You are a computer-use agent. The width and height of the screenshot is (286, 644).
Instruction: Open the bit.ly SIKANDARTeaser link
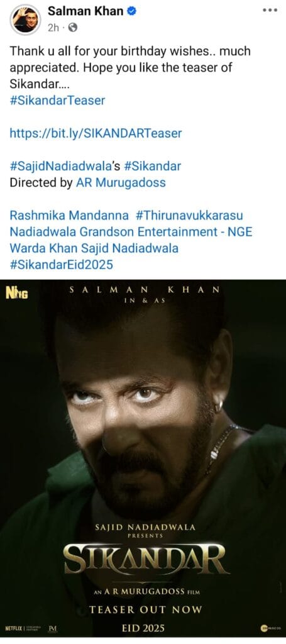(x=96, y=133)
